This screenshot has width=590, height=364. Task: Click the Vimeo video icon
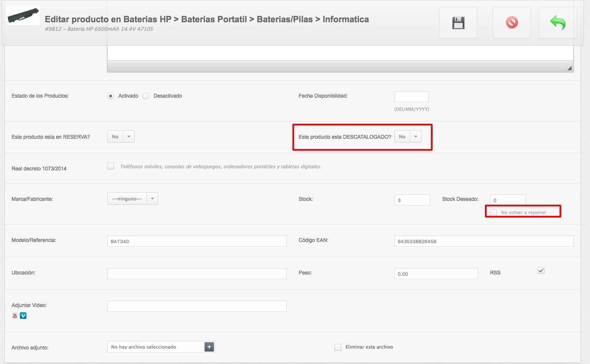click(x=23, y=316)
